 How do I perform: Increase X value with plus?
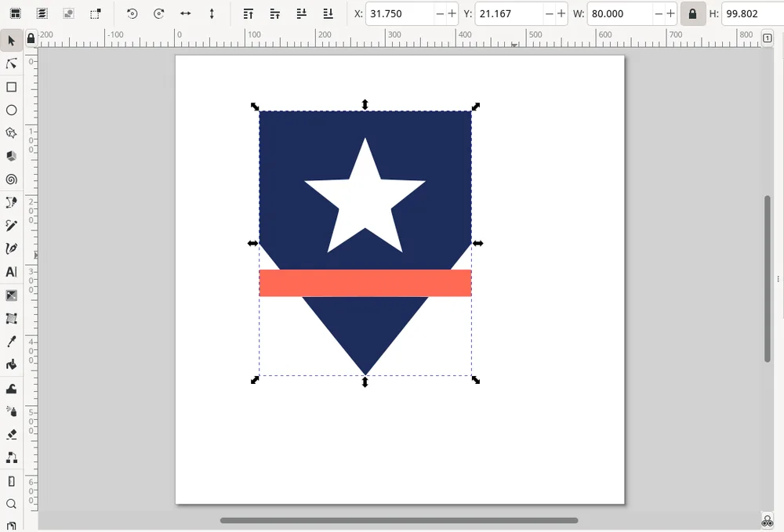click(452, 13)
